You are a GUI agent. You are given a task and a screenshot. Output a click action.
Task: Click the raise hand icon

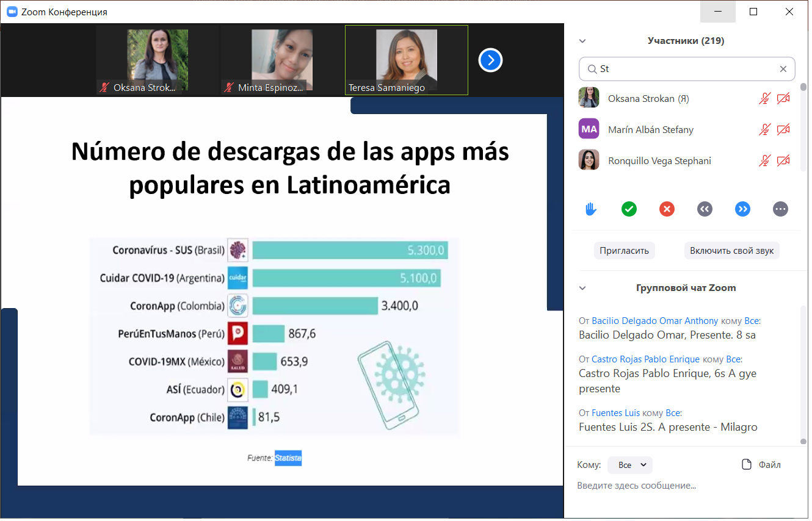[591, 209]
